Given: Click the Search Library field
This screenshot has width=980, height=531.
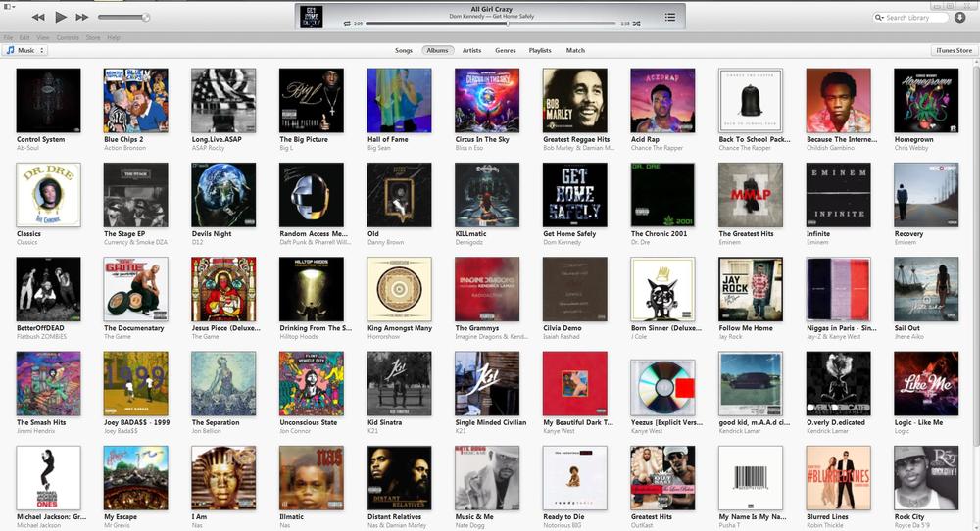Looking at the screenshot, I should click(910, 18).
